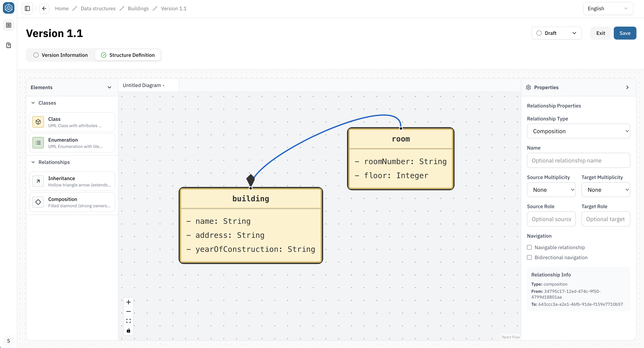644x348 pixels.
Task: Open the Target Multiplicity dropdown
Action: pos(606,190)
